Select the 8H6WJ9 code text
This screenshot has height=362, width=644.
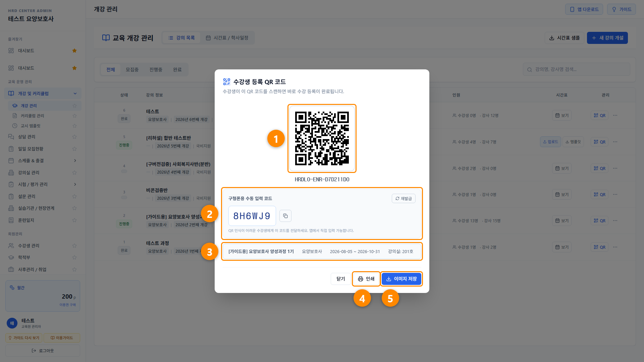pos(252,216)
